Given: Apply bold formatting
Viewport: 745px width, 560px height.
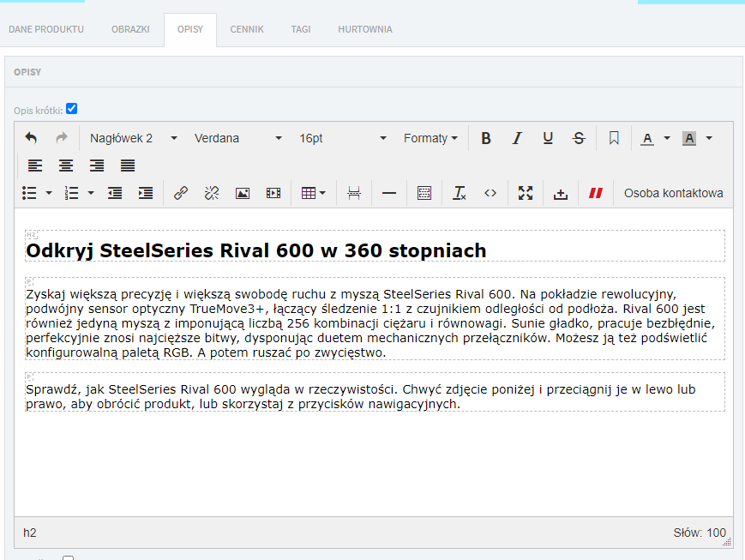Looking at the screenshot, I should 485,138.
